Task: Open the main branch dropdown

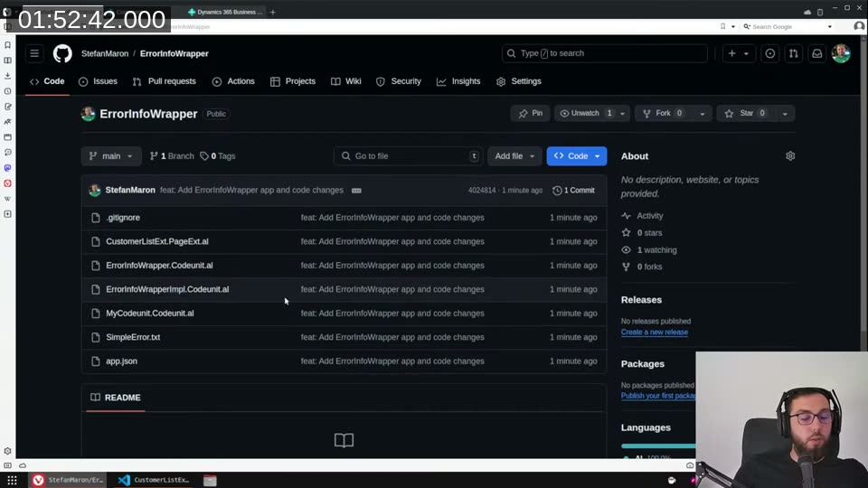Action: [x=110, y=156]
